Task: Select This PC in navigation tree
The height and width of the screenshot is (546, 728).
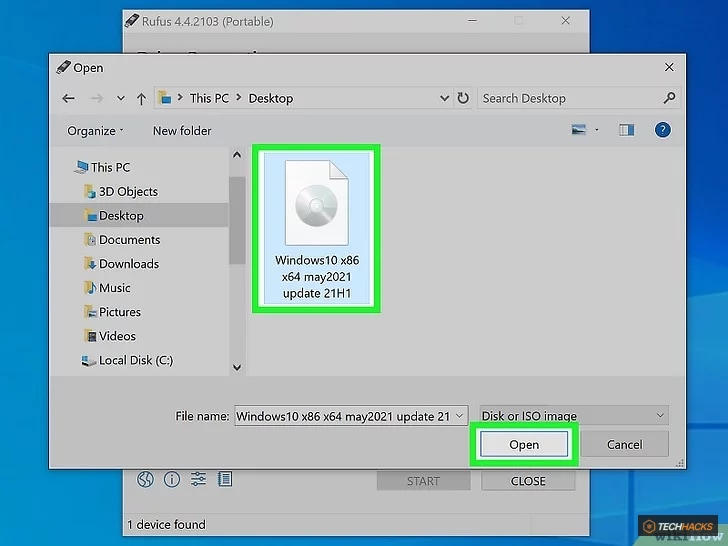Action: pyautogui.click(x=103, y=167)
